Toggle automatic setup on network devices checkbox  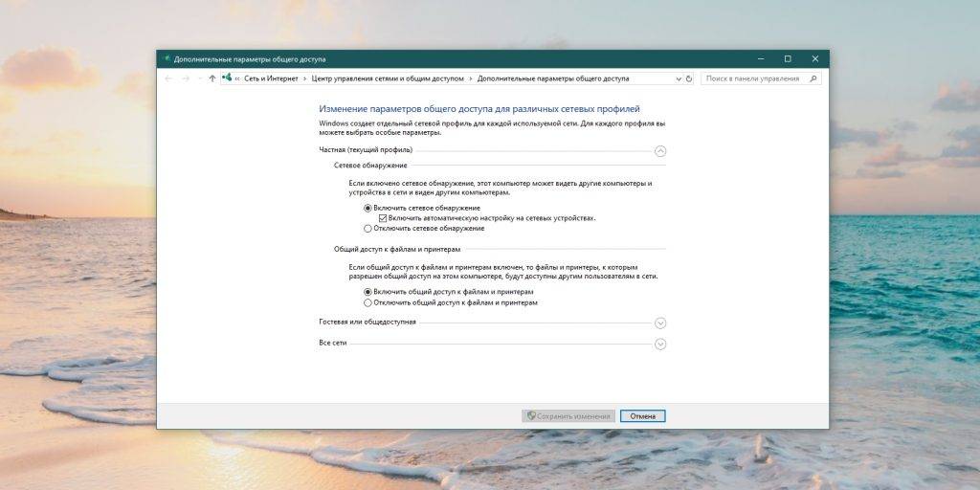382,218
